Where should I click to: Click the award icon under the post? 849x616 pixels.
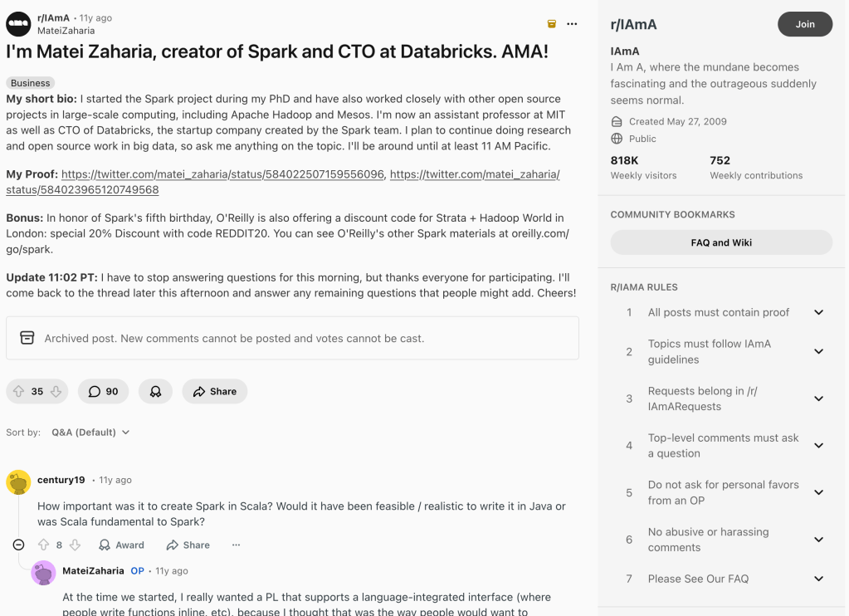[155, 391]
